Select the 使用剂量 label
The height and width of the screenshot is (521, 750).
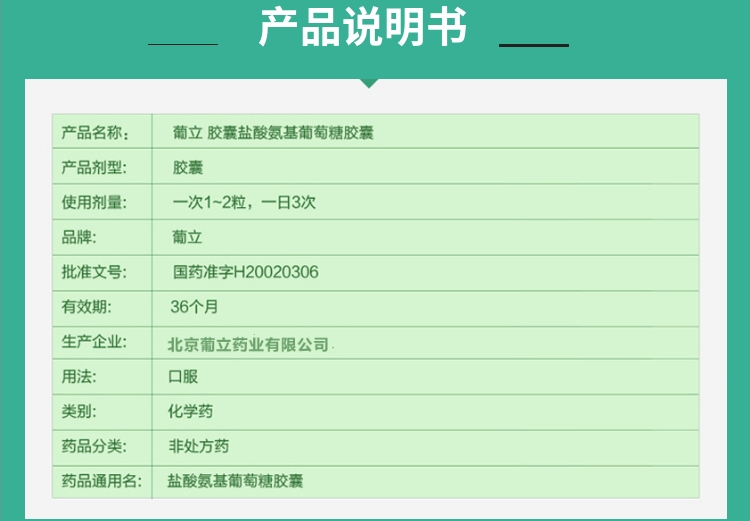[94, 202]
